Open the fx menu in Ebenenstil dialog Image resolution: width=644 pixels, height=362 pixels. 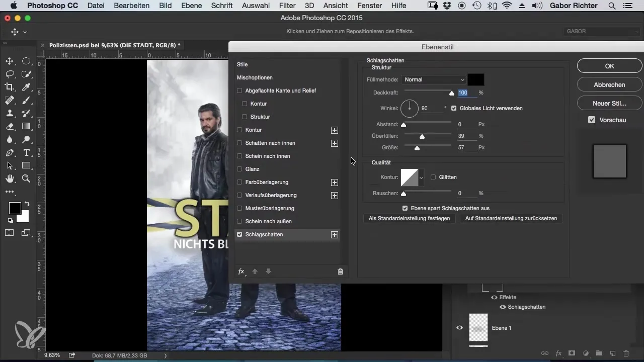(x=242, y=271)
